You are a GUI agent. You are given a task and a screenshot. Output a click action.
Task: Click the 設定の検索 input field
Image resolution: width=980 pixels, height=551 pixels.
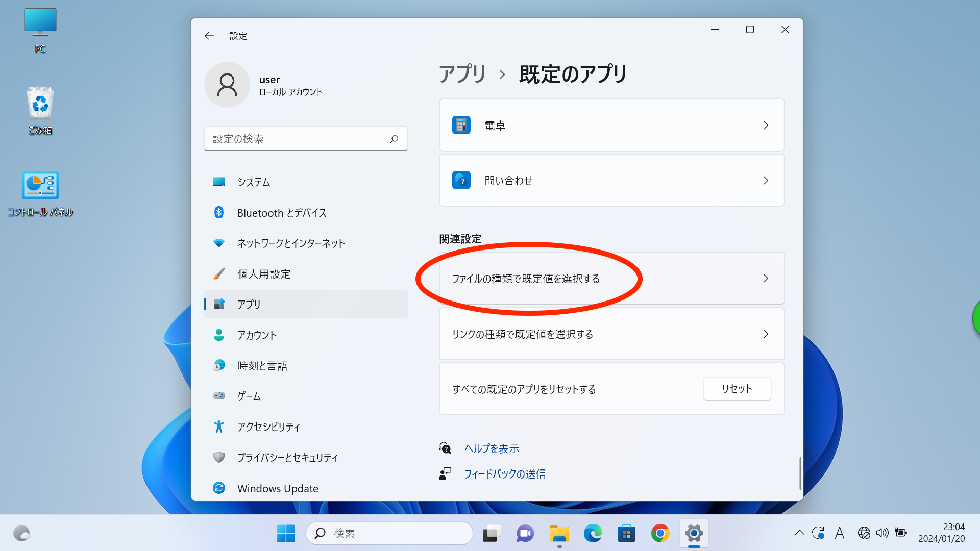(x=296, y=139)
